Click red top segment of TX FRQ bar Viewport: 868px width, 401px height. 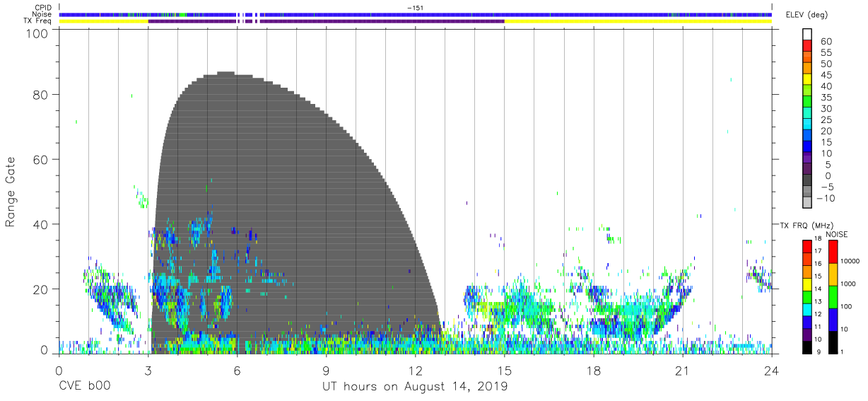[807, 246]
